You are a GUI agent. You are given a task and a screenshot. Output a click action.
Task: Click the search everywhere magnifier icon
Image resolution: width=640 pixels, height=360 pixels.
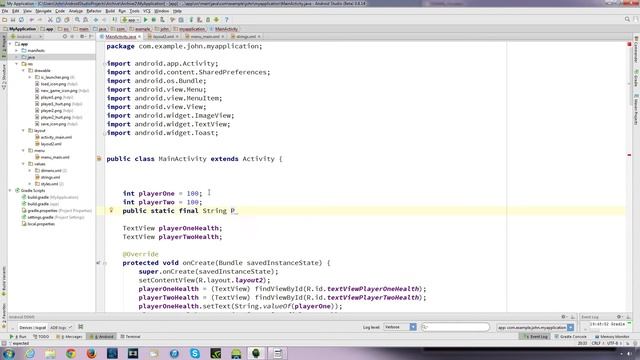coord(627,20)
